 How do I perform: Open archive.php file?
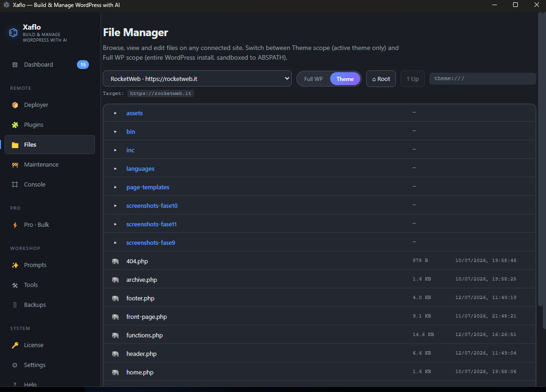pos(142,280)
